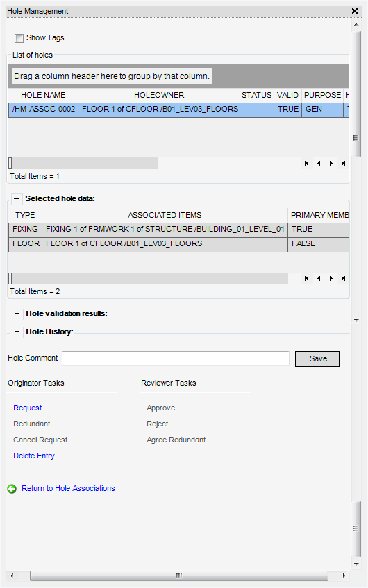
Task: Click the Save button
Action: (317, 358)
